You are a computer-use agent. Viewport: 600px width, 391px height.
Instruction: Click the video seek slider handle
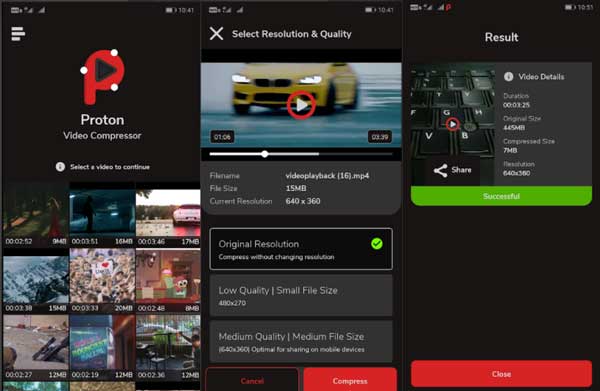click(x=265, y=154)
